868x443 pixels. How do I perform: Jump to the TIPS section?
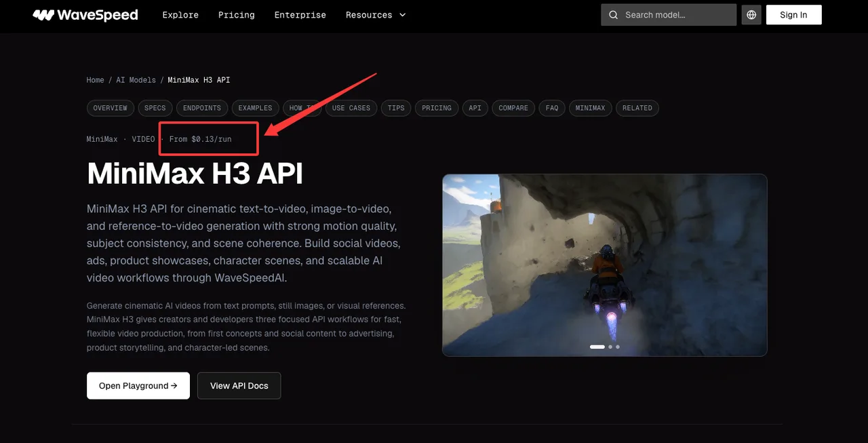(x=396, y=108)
